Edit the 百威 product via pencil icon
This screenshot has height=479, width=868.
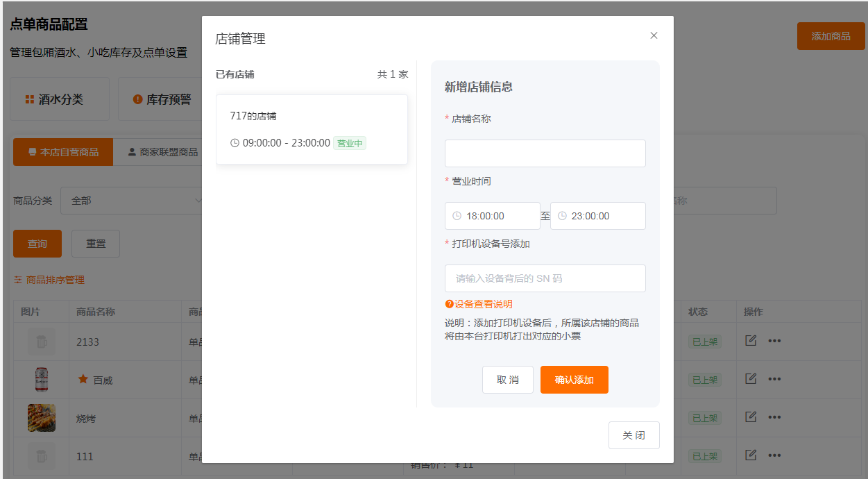(x=751, y=379)
